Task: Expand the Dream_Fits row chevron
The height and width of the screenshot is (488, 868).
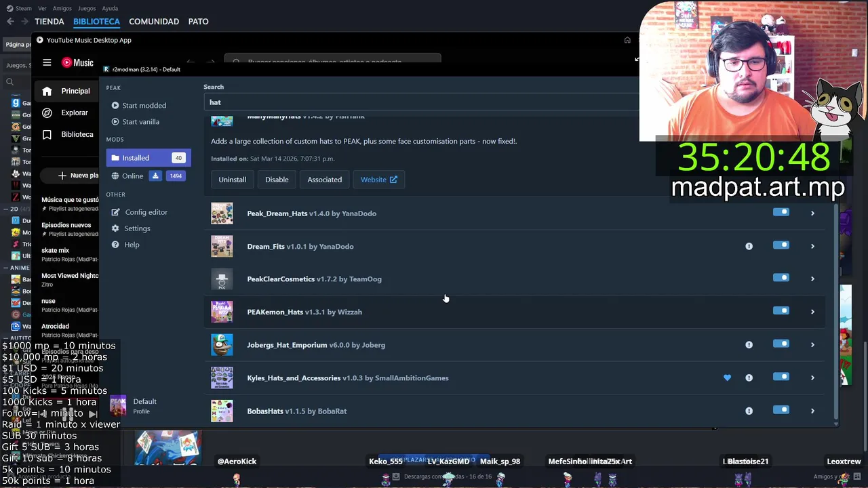Action: tap(812, 246)
